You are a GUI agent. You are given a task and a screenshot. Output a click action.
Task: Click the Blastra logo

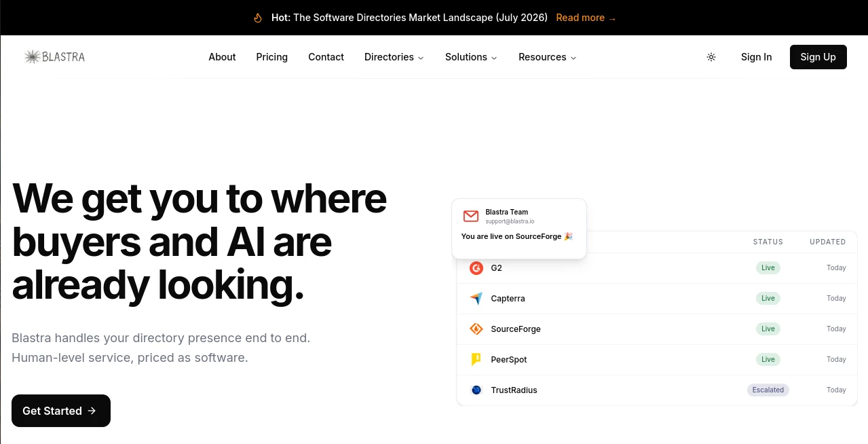54,57
